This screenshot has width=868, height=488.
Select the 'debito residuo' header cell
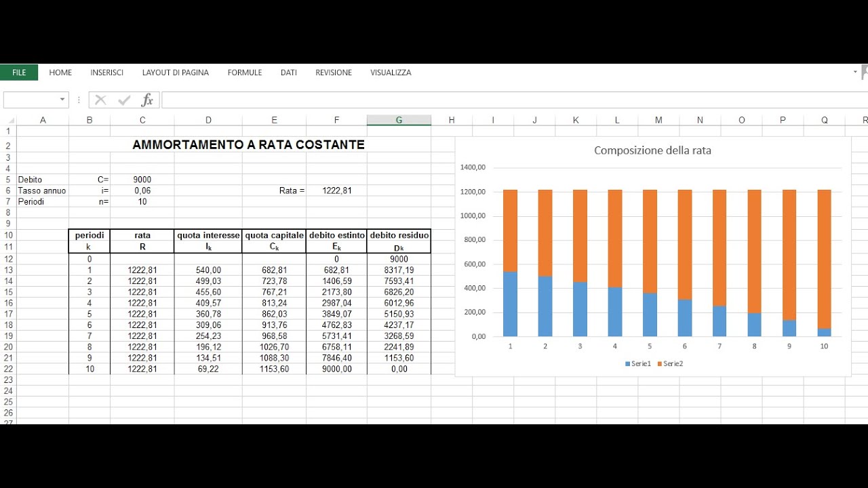399,235
